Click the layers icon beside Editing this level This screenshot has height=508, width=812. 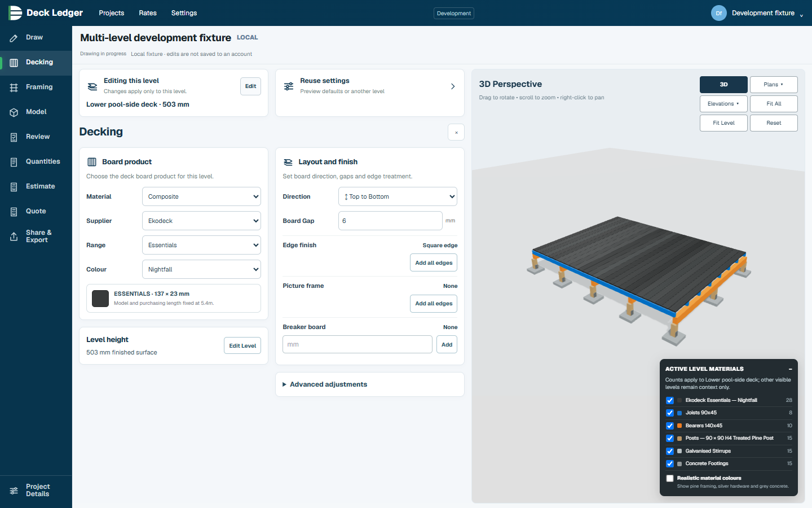pos(92,86)
